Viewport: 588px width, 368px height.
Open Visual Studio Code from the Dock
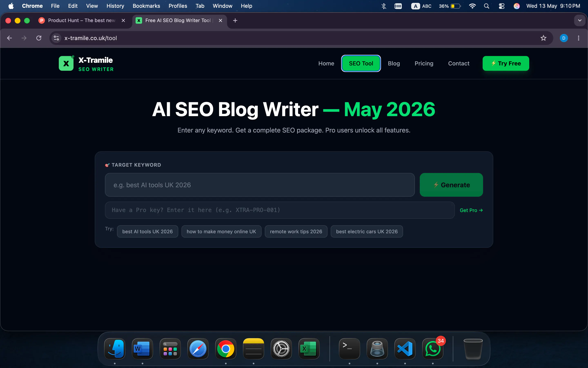tap(405, 349)
